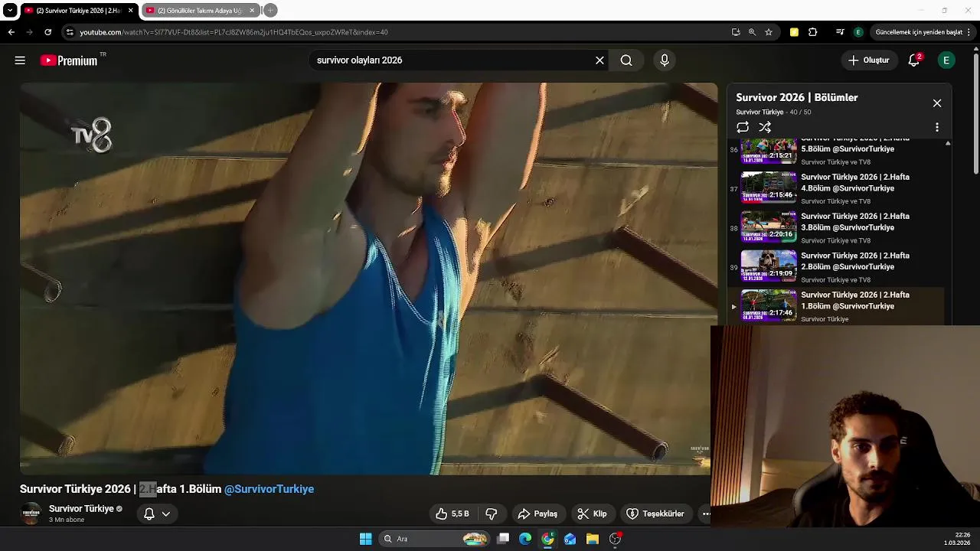Open Survivor Türkiye channel avatar

click(31, 514)
